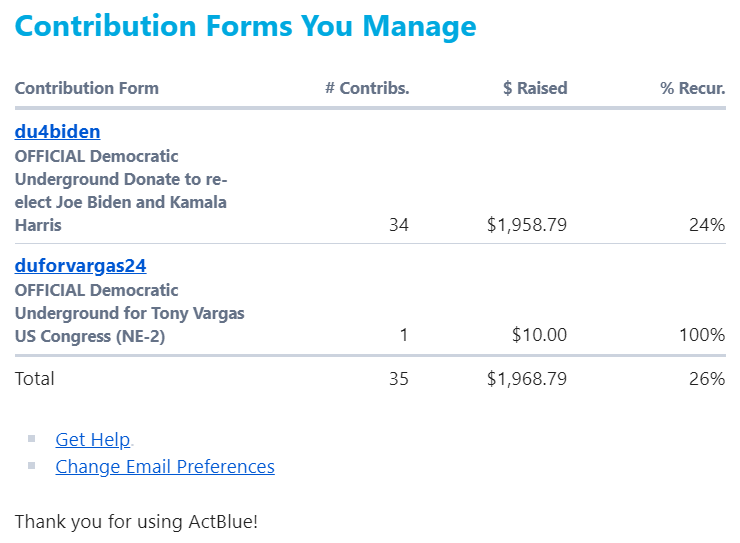Open Change Email Preferences link
Image resolution: width=740 pixels, height=543 pixels.
(165, 467)
